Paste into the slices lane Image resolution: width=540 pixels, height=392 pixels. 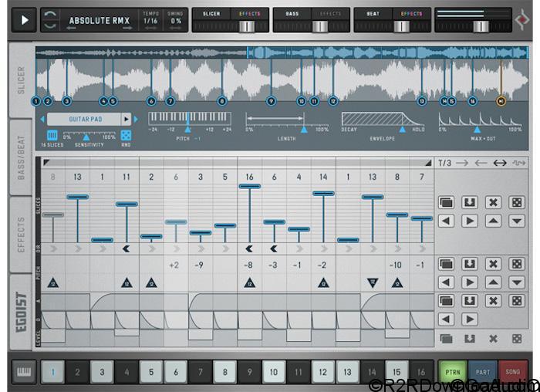tap(470, 202)
